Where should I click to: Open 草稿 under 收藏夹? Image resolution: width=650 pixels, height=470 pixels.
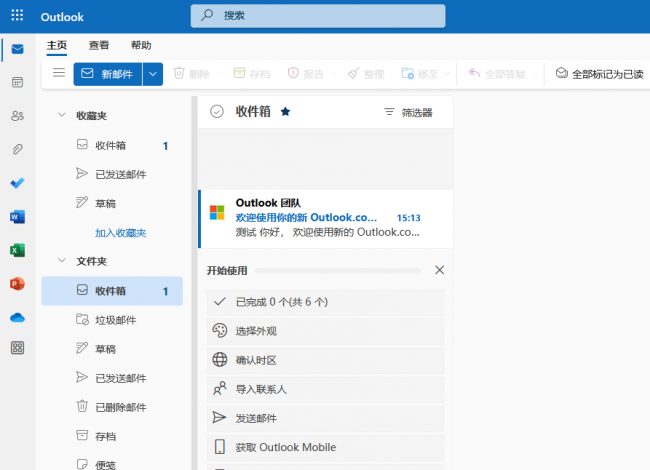click(x=112, y=204)
